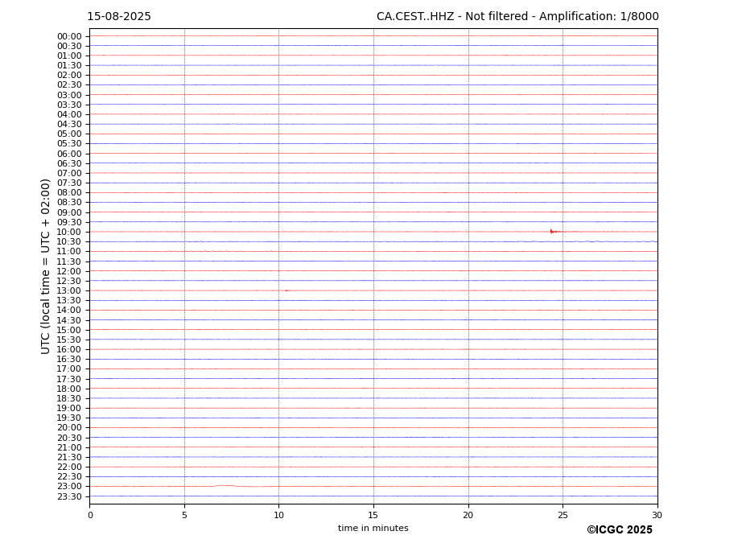This screenshot has width=746, height=560.
Task: Click the 09:00 time row label
Action: (69, 212)
